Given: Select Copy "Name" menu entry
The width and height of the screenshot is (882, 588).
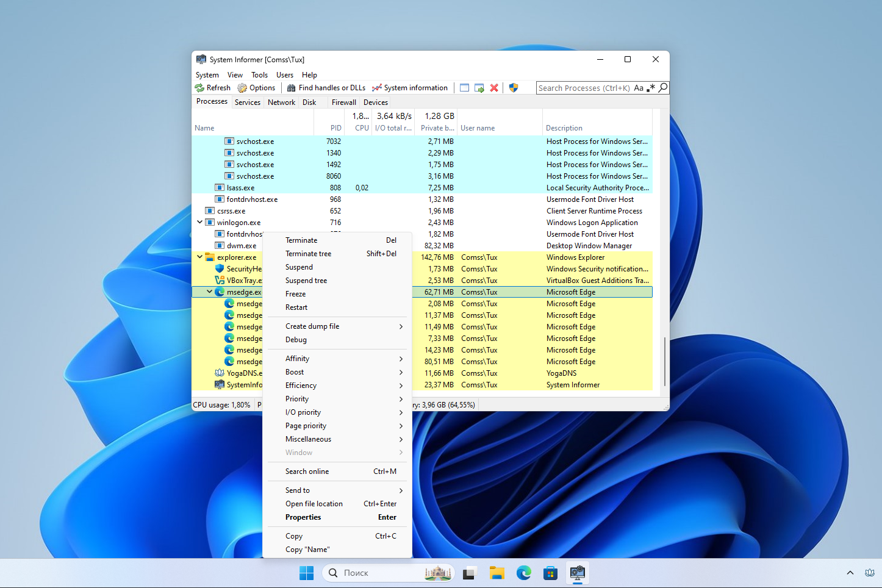Looking at the screenshot, I should click(x=337, y=550).
